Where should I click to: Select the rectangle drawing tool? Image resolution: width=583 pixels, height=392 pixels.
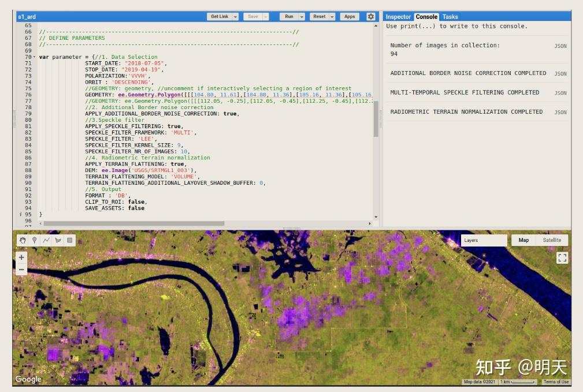click(70, 240)
